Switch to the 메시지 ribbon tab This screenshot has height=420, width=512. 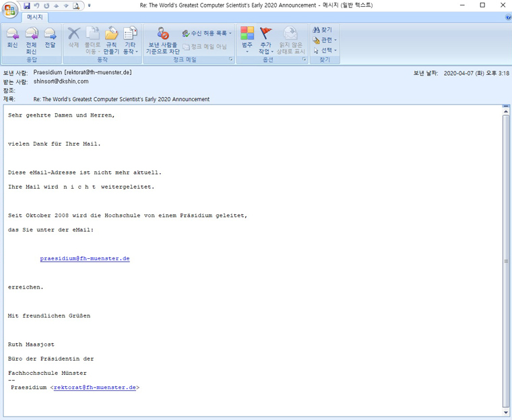[35, 17]
